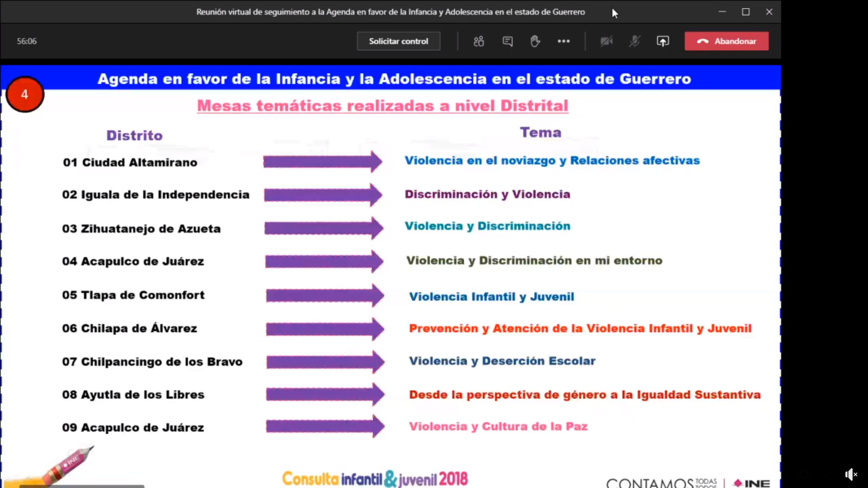Select the text '04 Acapulco de Juárez'
868x488 pixels.
tap(133, 261)
